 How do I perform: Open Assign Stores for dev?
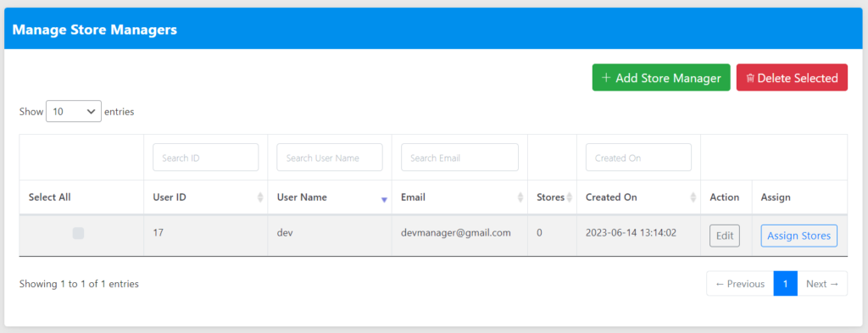[x=798, y=236]
